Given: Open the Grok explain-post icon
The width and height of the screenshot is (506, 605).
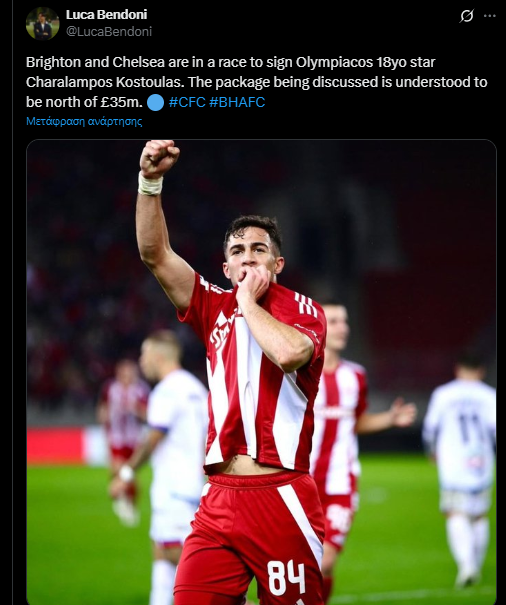Looking at the screenshot, I should pyautogui.click(x=467, y=16).
